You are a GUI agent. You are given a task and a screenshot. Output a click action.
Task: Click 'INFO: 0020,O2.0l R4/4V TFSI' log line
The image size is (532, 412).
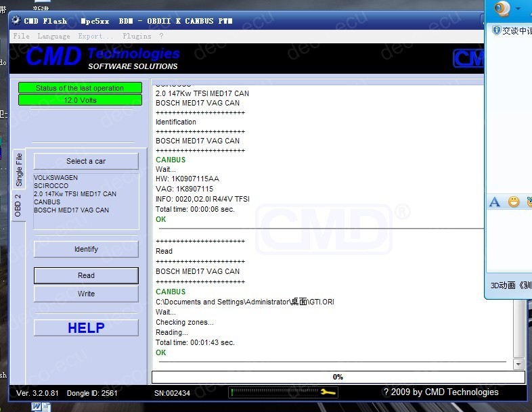click(x=202, y=199)
